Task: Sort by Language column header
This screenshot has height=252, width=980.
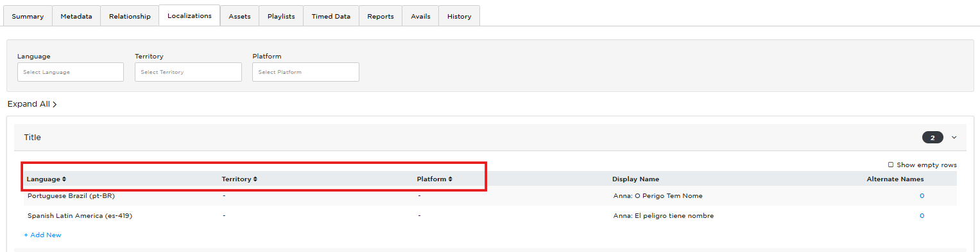Action: tap(46, 179)
